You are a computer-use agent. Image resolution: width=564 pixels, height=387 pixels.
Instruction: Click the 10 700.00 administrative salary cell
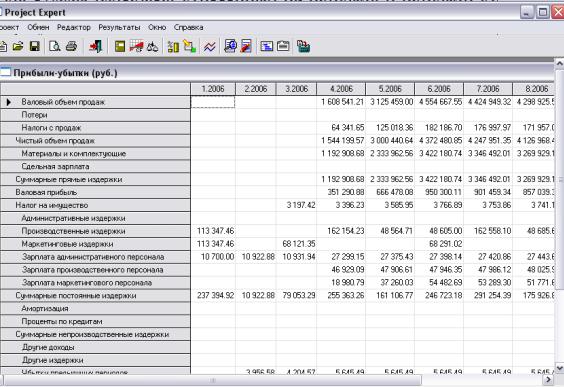(x=213, y=257)
